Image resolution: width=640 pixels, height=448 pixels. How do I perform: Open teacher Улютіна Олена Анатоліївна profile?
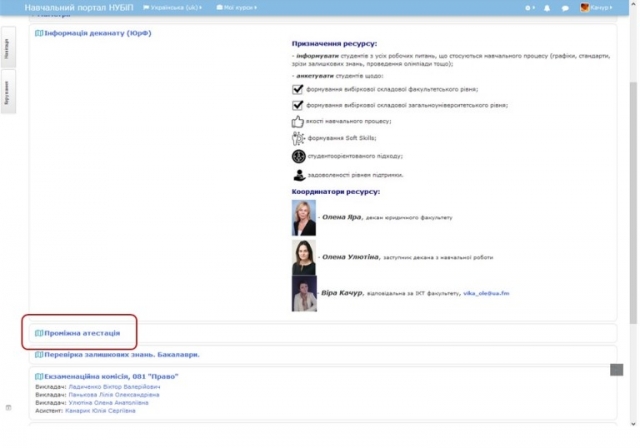pos(108,403)
